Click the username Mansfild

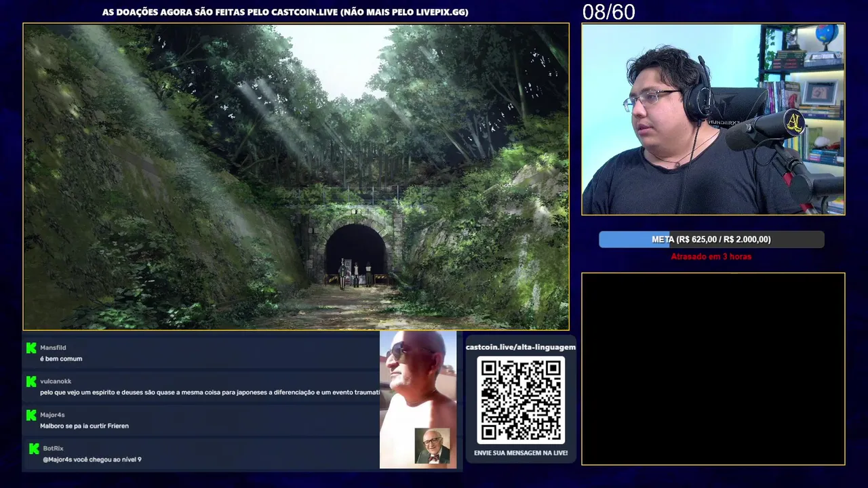click(x=53, y=348)
